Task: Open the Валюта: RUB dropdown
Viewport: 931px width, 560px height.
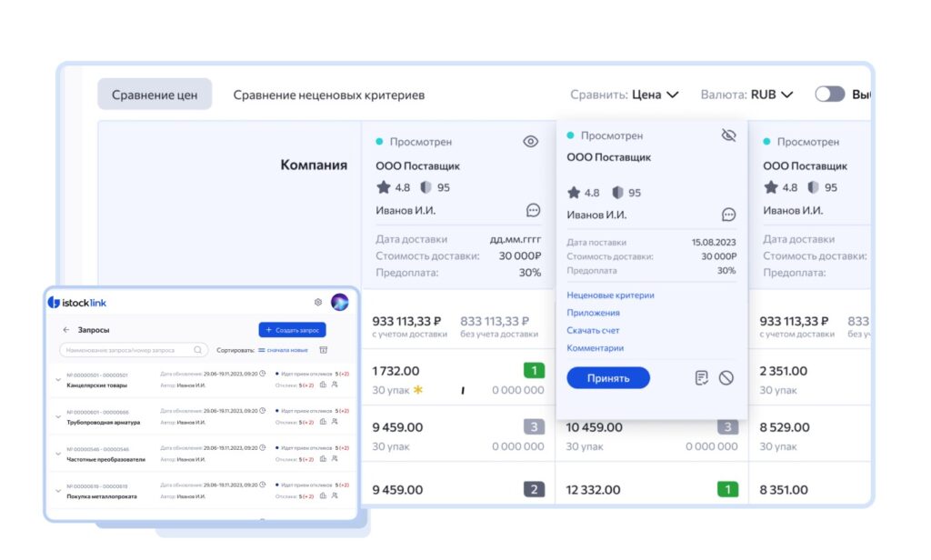Action: pos(747,95)
